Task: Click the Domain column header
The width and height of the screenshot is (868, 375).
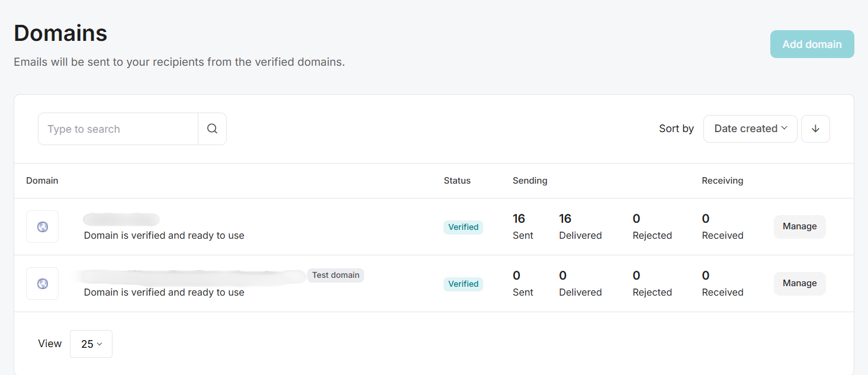Action: pyautogui.click(x=42, y=180)
